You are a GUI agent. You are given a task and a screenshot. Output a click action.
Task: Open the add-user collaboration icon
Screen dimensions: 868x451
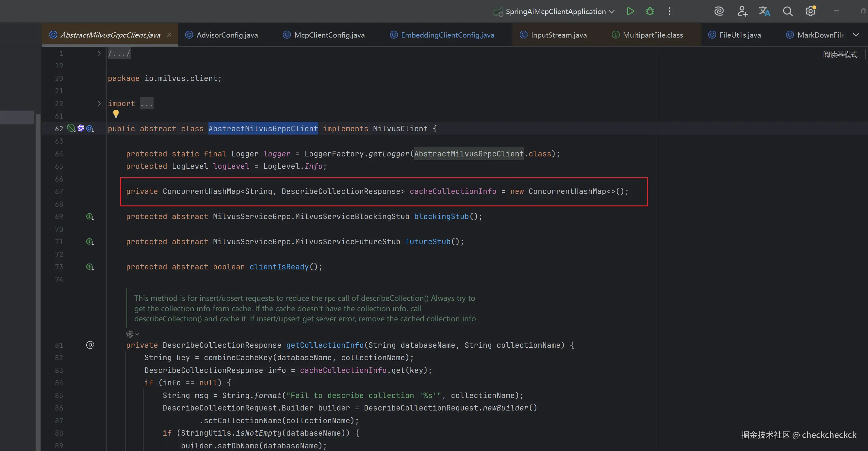click(742, 11)
